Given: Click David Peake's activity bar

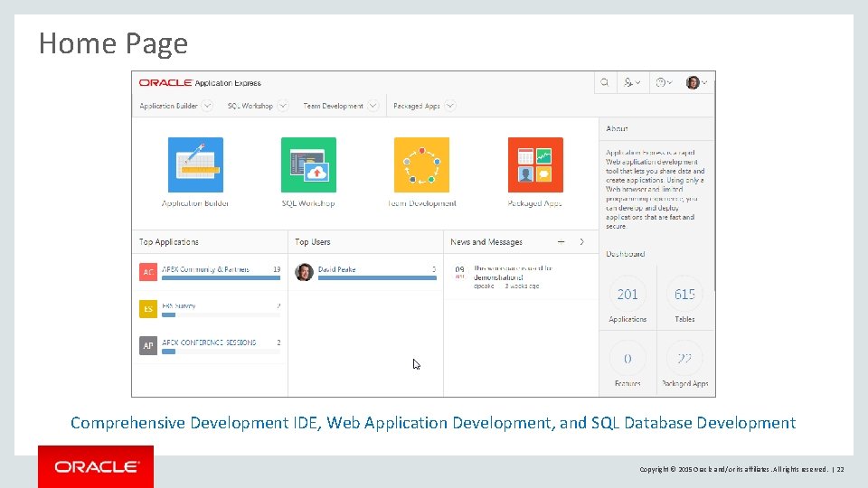Looking at the screenshot, I should tap(377, 277).
